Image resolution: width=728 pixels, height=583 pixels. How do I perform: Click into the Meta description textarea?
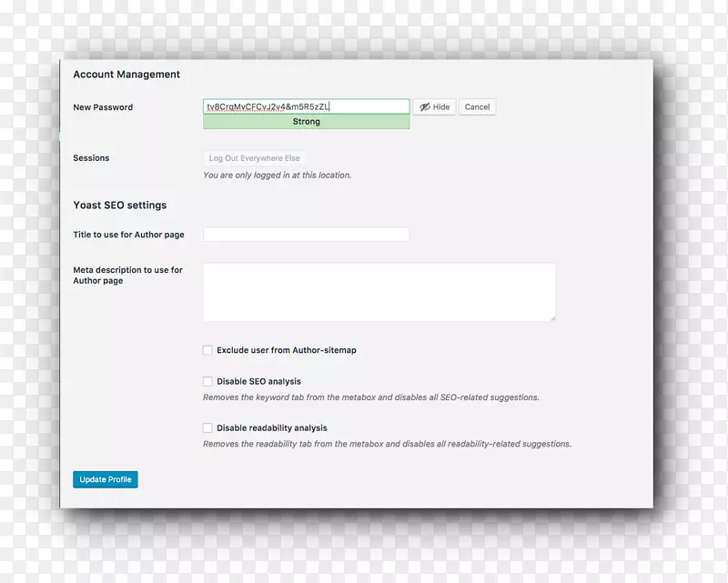379,292
